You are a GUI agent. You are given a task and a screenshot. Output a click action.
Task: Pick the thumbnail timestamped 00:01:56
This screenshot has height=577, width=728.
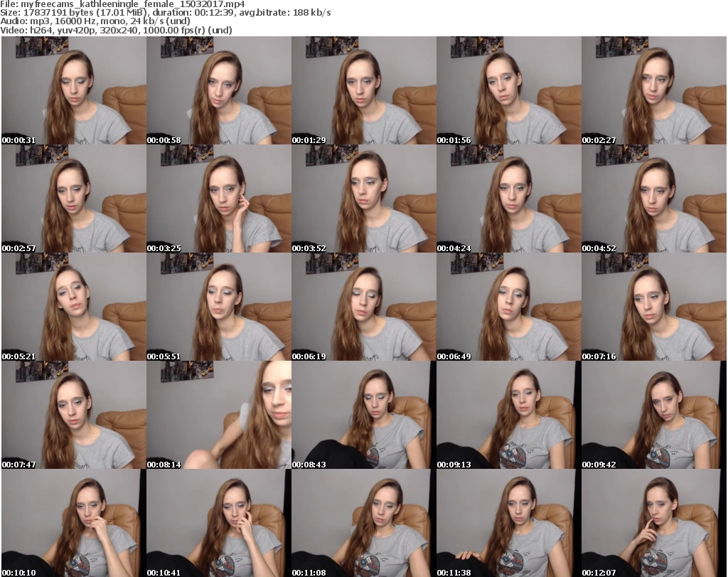coord(509,90)
